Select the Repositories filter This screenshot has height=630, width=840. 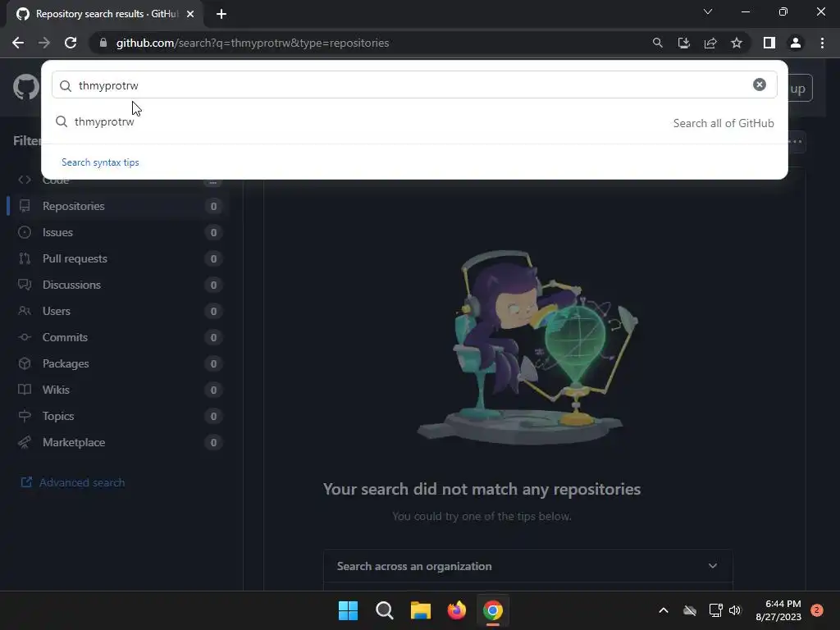119,206
